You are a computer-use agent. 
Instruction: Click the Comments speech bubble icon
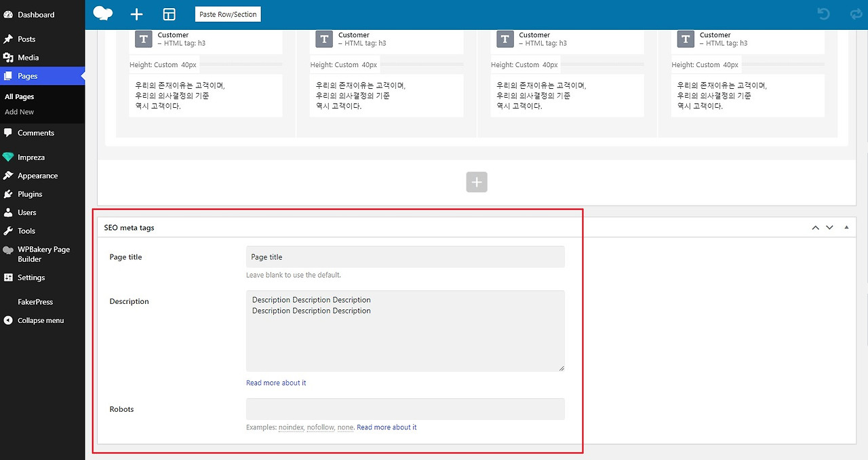8,133
